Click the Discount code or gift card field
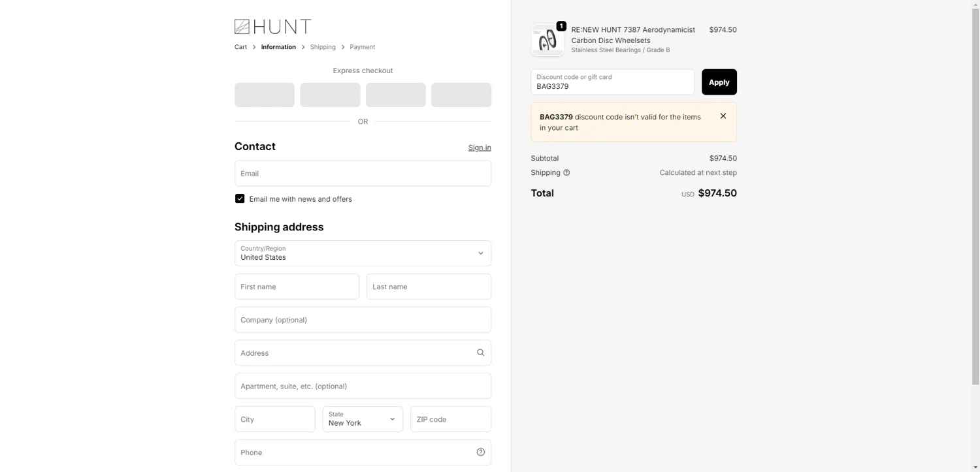The width and height of the screenshot is (980, 472). (613, 82)
